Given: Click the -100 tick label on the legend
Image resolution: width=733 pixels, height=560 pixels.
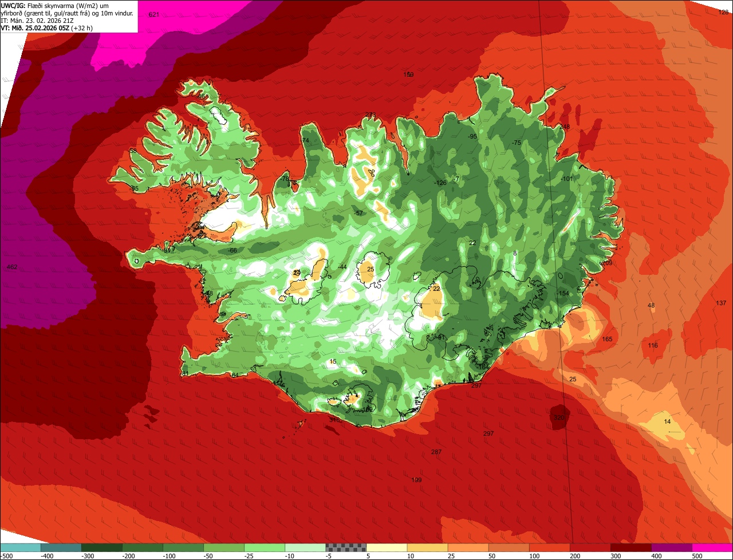Looking at the screenshot, I should pos(170,555).
